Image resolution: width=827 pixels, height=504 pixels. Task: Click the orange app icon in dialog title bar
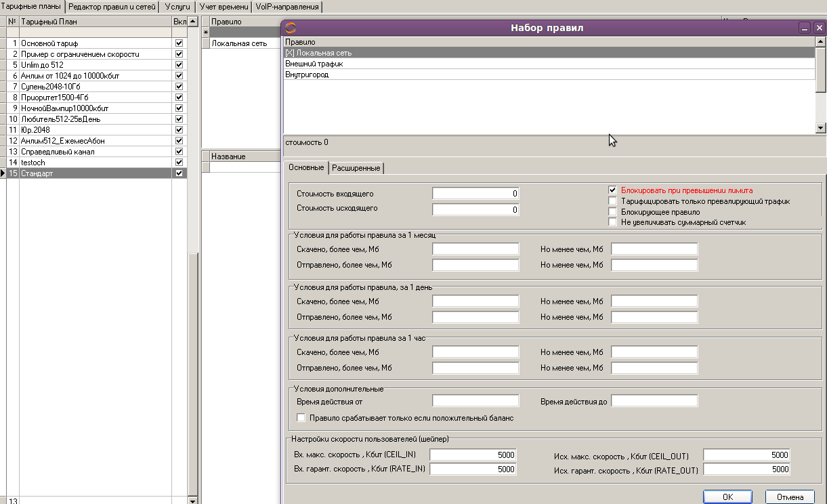click(291, 28)
